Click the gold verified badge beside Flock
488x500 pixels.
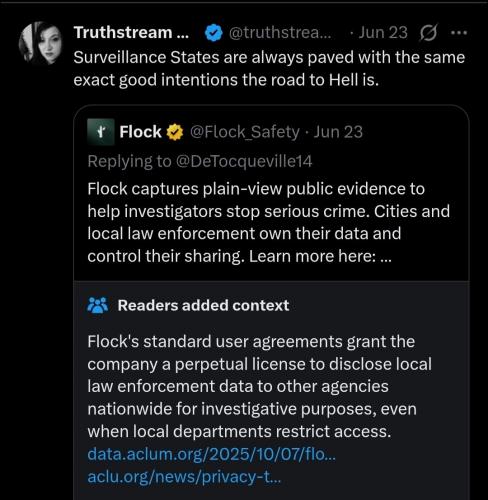tap(175, 132)
